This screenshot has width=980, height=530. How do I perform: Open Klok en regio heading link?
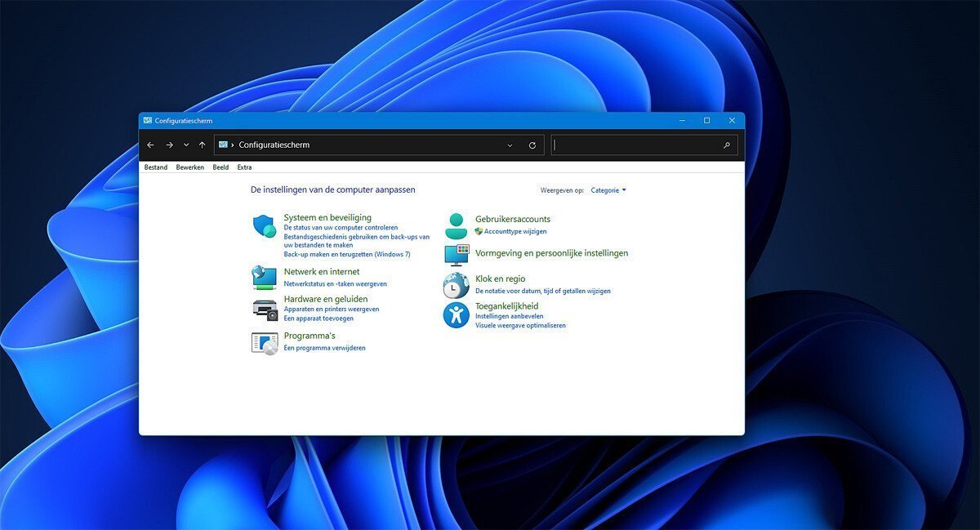click(x=501, y=279)
